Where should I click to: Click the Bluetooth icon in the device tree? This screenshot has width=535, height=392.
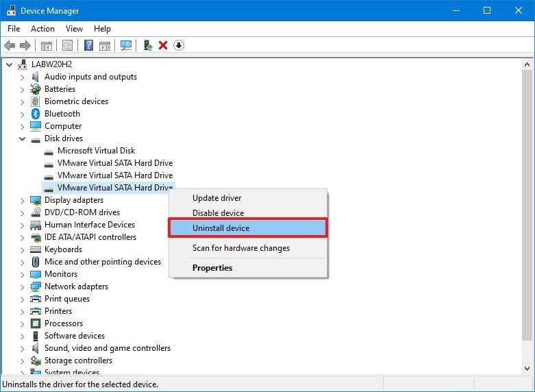pos(36,114)
